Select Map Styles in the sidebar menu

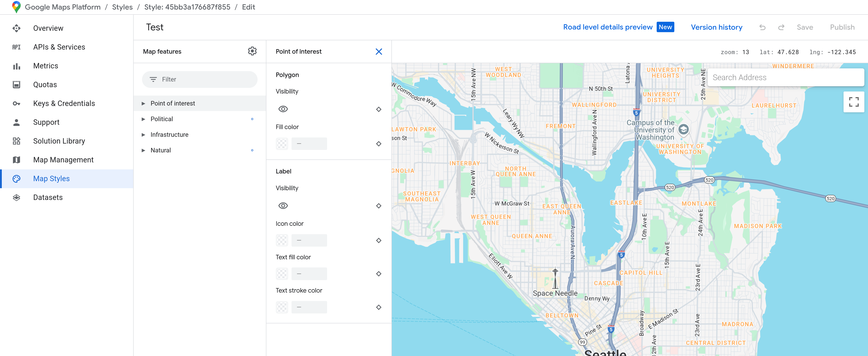(x=51, y=178)
